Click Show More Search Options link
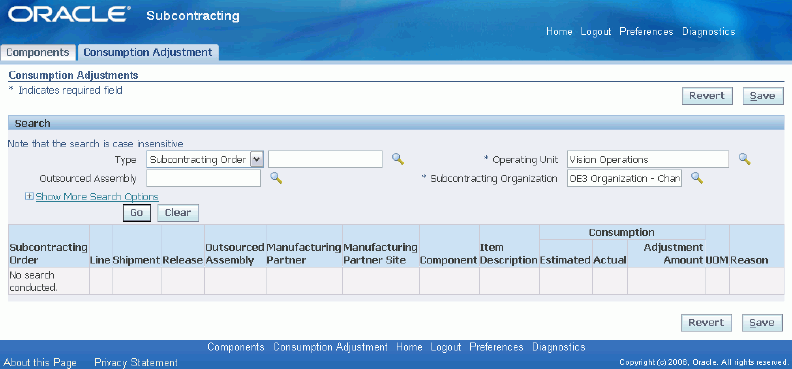 (97, 197)
